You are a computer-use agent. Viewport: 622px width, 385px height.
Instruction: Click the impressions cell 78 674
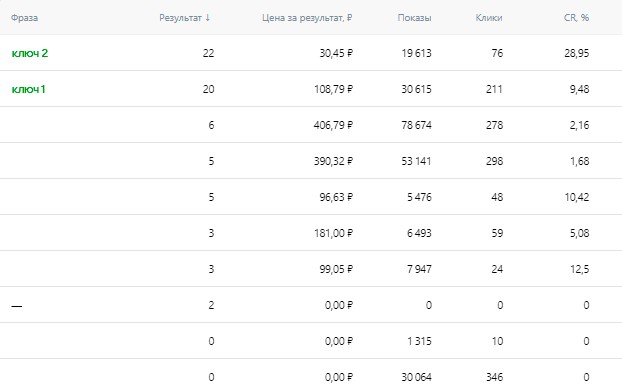[416, 125]
